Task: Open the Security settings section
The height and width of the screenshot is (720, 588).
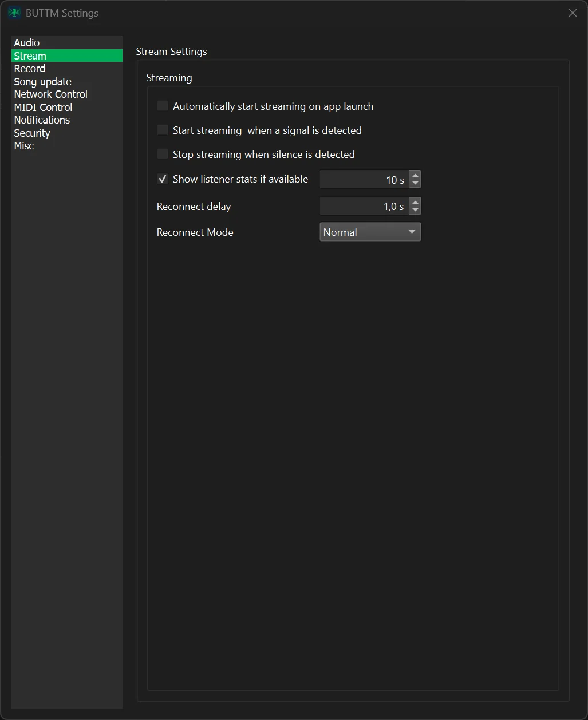Action: [32, 133]
